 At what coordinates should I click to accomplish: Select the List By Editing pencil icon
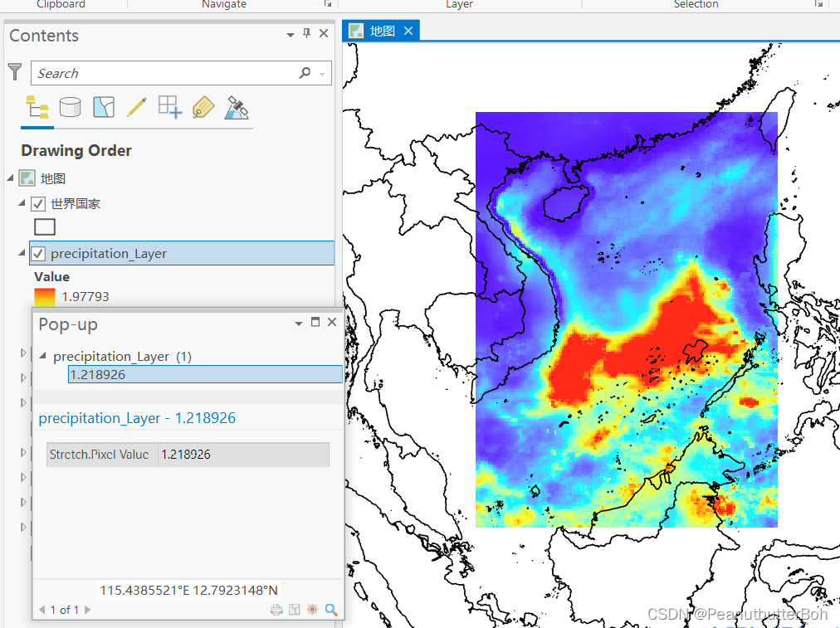point(136,107)
